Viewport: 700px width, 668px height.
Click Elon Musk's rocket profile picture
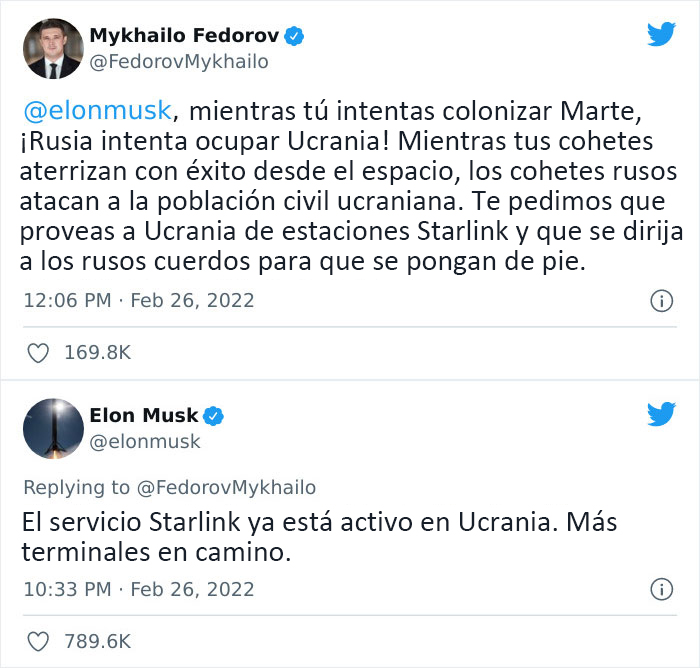tap(52, 427)
